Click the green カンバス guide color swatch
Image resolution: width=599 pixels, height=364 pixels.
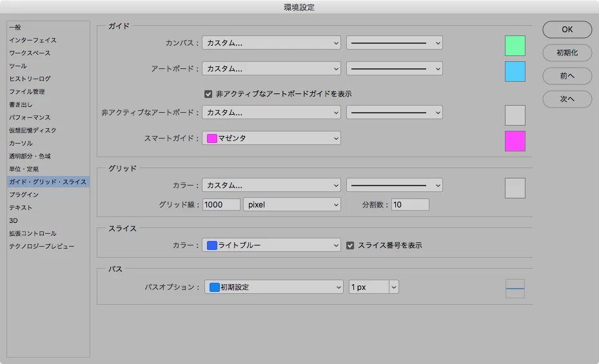point(515,46)
